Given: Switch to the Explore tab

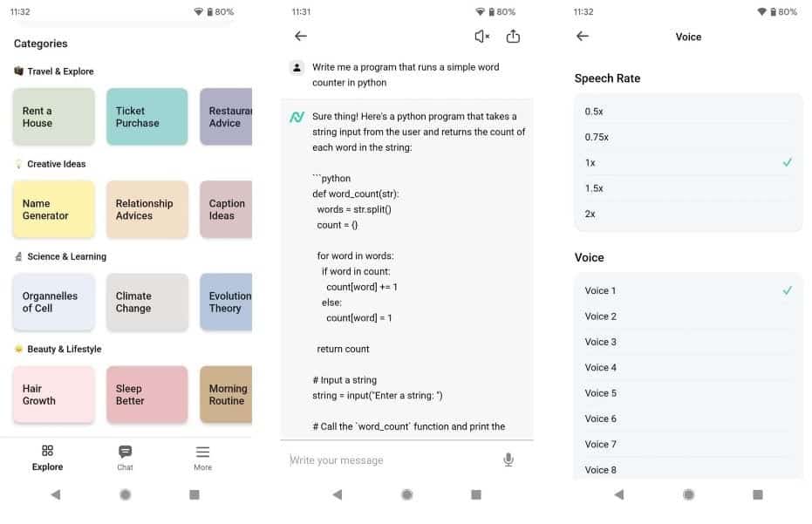Looking at the screenshot, I should 48,457.
